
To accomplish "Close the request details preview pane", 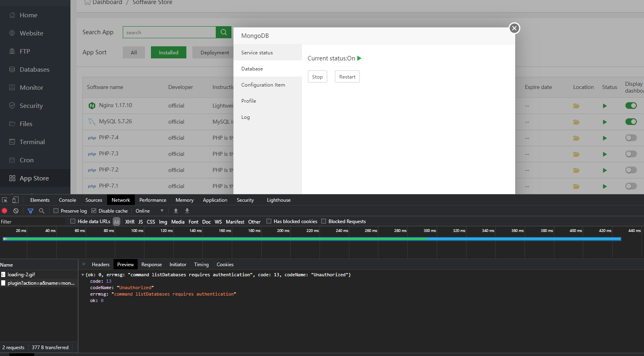I will click(84, 264).
